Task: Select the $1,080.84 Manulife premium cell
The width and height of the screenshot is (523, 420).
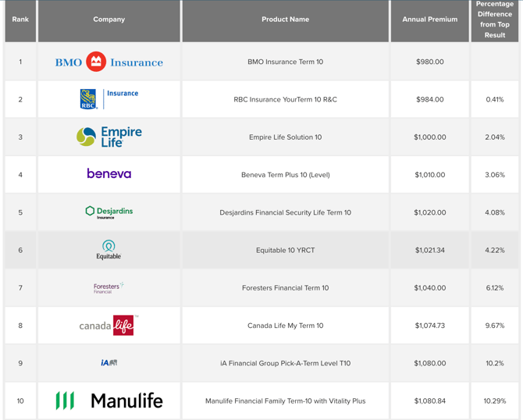Action: (x=429, y=401)
